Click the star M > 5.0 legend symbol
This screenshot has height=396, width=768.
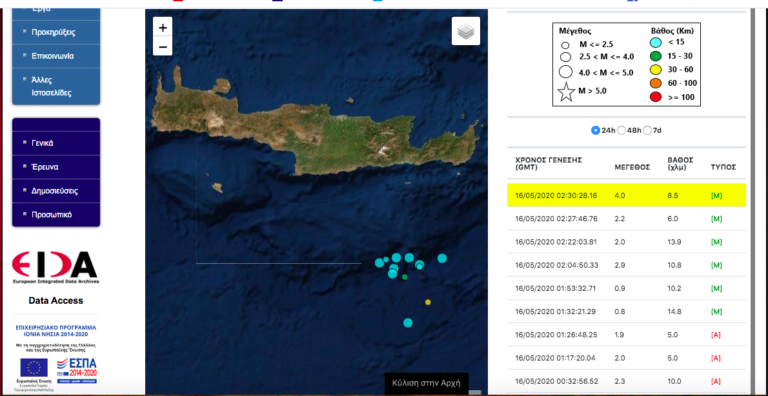566,92
